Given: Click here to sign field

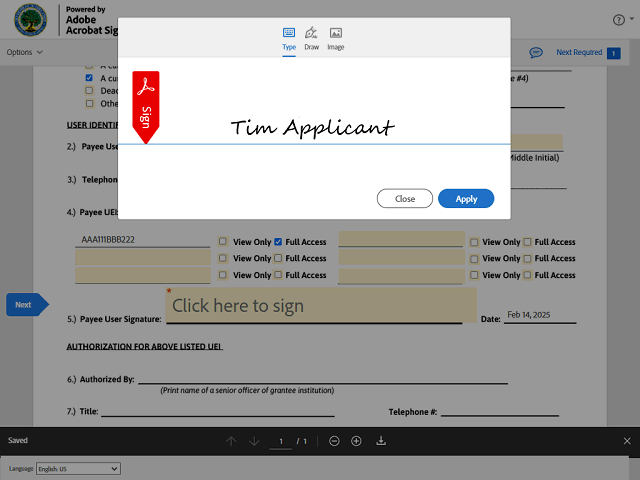Looking at the screenshot, I should tap(321, 305).
